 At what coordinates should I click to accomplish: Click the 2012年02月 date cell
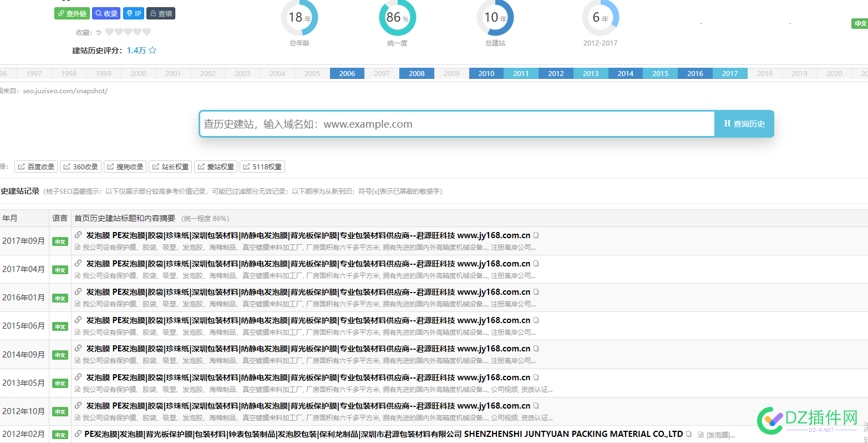point(24,434)
